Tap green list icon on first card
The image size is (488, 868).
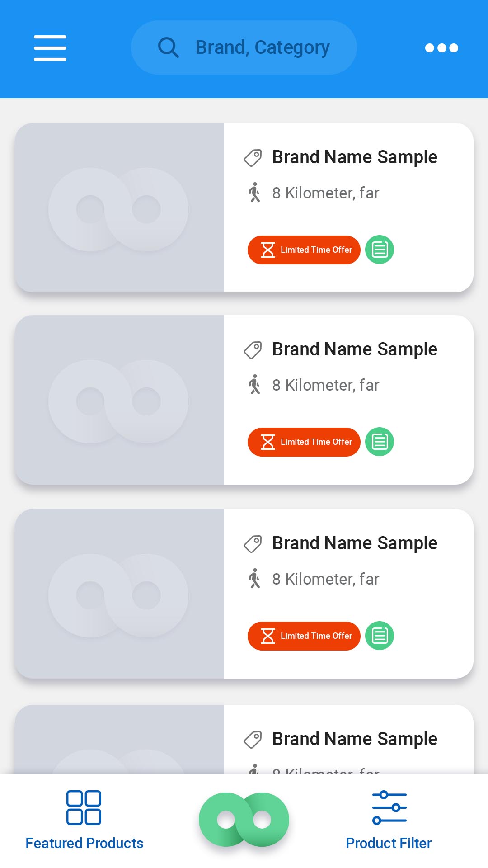point(380,250)
